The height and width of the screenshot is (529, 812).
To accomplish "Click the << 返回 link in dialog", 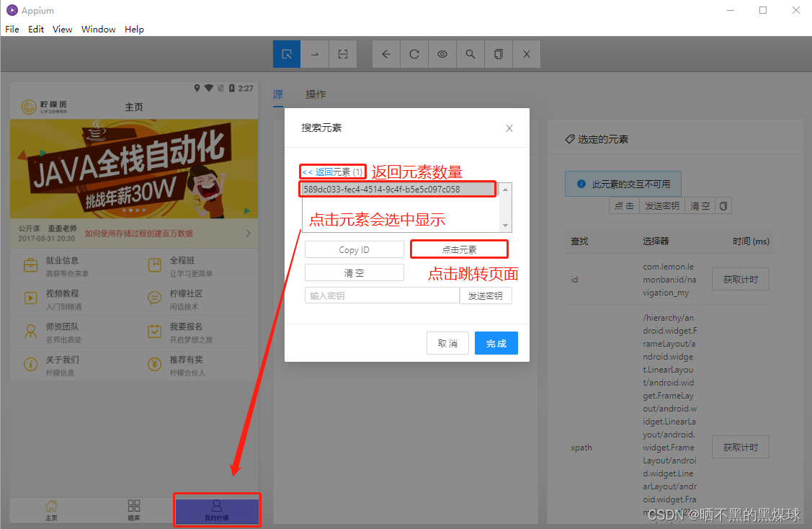I will [x=318, y=172].
